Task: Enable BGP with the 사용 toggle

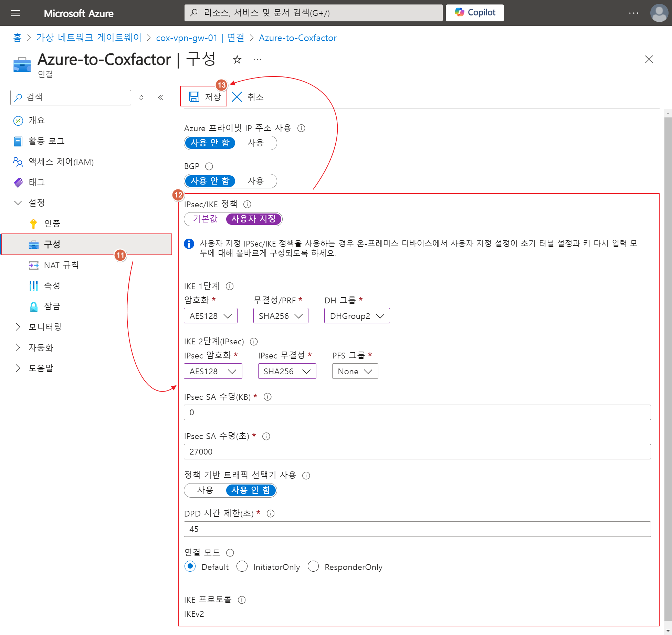Action: pyautogui.click(x=255, y=181)
